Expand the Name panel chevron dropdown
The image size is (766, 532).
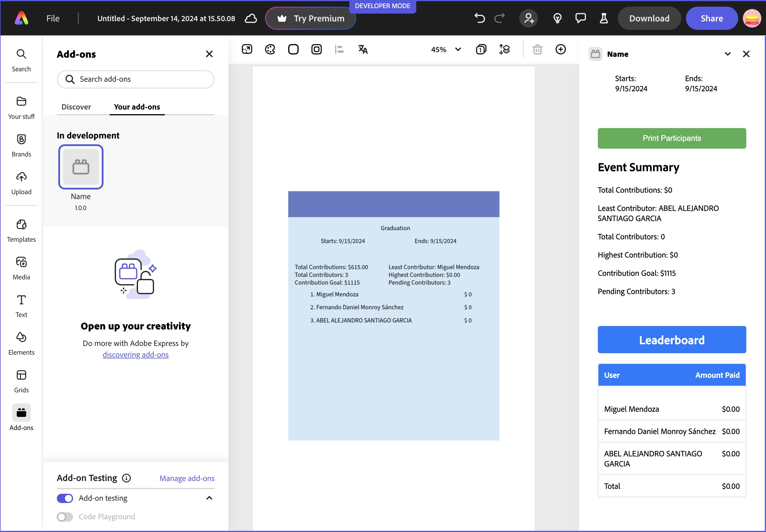click(x=727, y=54)
